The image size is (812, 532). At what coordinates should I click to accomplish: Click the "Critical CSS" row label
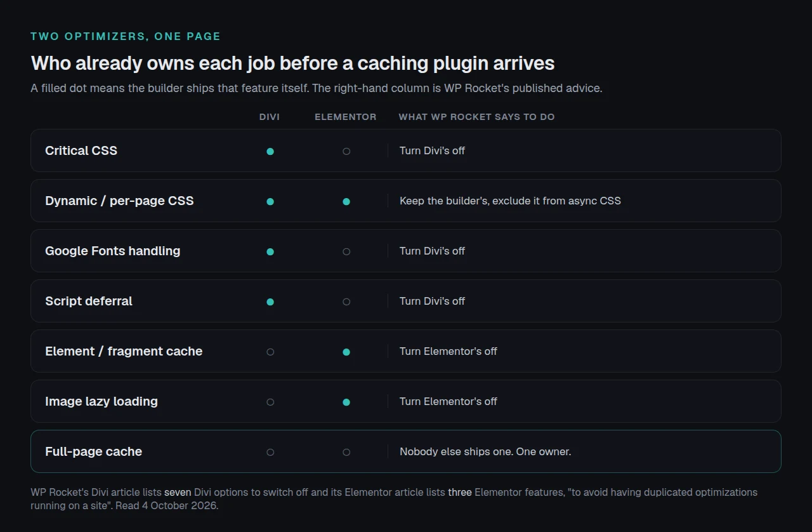click(x=81, y=150)
